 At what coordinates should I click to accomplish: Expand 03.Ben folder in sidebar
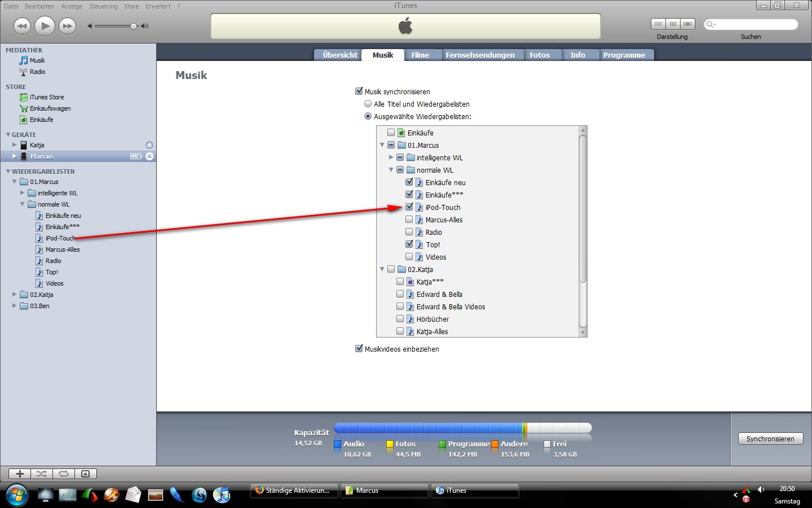[x=15, y=306]
